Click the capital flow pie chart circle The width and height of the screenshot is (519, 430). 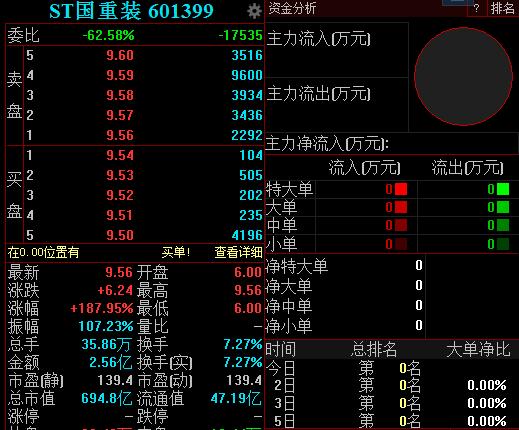[463, 76]
